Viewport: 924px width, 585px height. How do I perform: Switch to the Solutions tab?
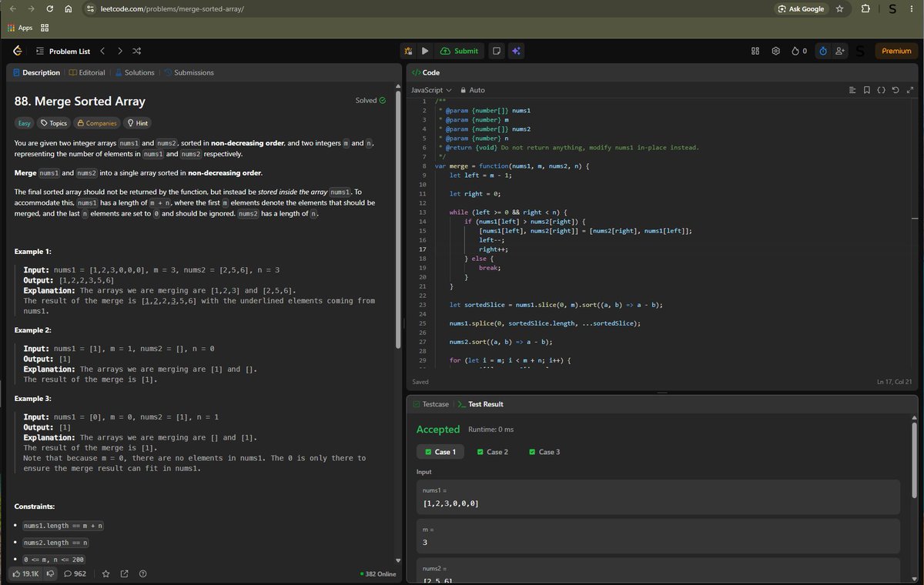tap(135, 72)
